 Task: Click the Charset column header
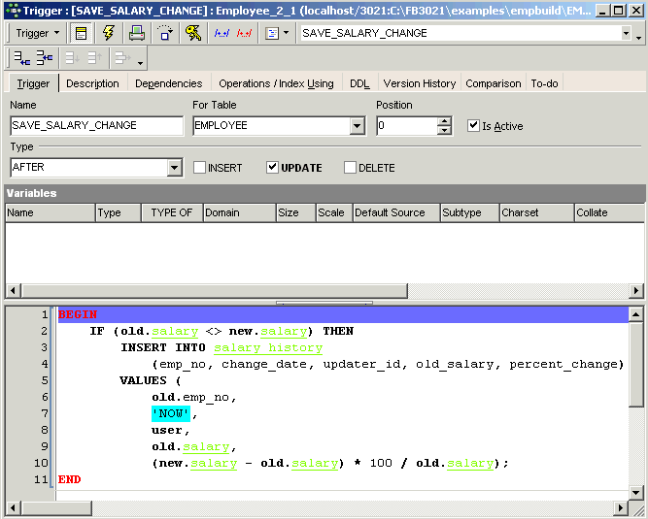(537, 213)
